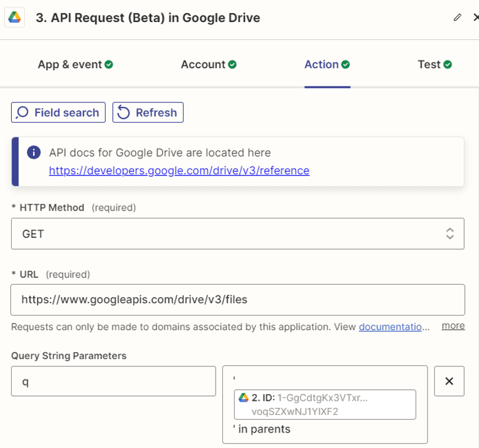
Task: Click the Field search button
Action: click(x=58, y=112)
